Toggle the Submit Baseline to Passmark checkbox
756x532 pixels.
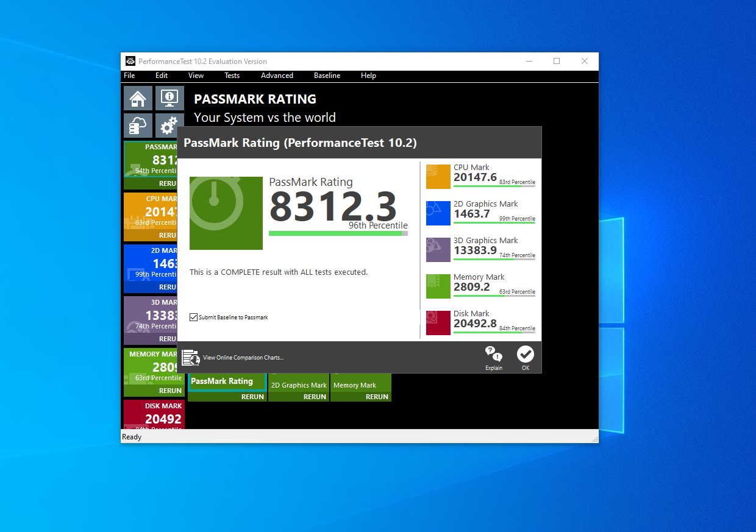tap(194, 317)
